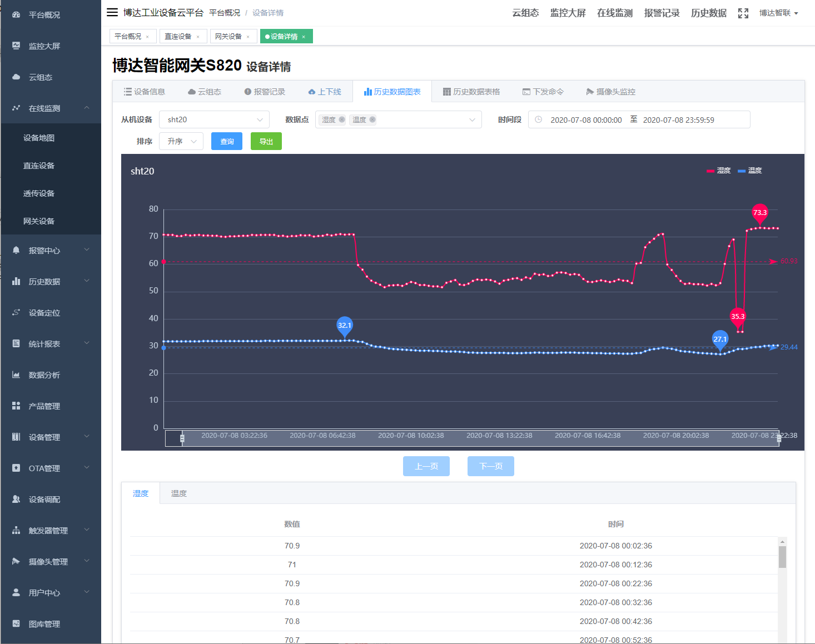Open the 博达智联 user menu
The height and width of the screenshot is (644, 815).
[778, 13]
